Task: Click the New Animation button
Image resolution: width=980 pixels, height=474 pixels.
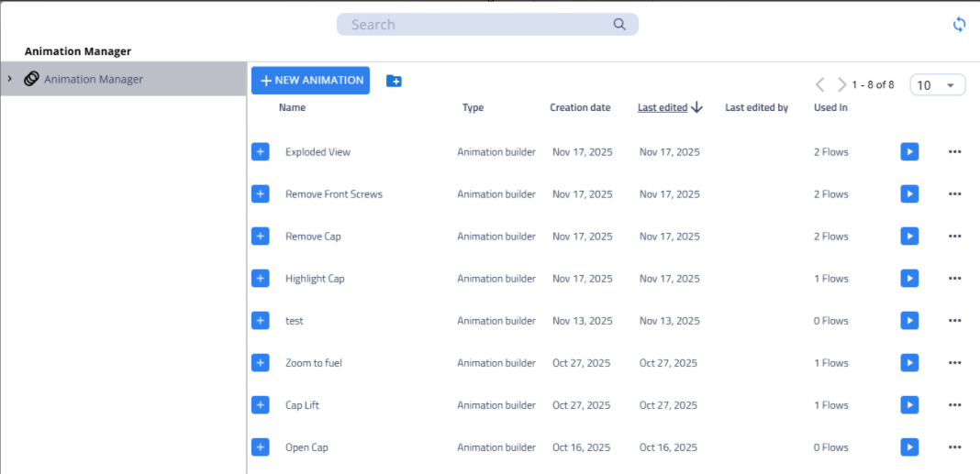Action: [x=310, y=81]
